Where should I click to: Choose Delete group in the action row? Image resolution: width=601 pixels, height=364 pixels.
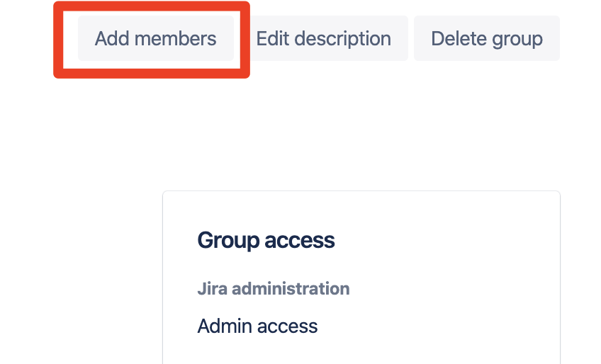pos(487,38)
